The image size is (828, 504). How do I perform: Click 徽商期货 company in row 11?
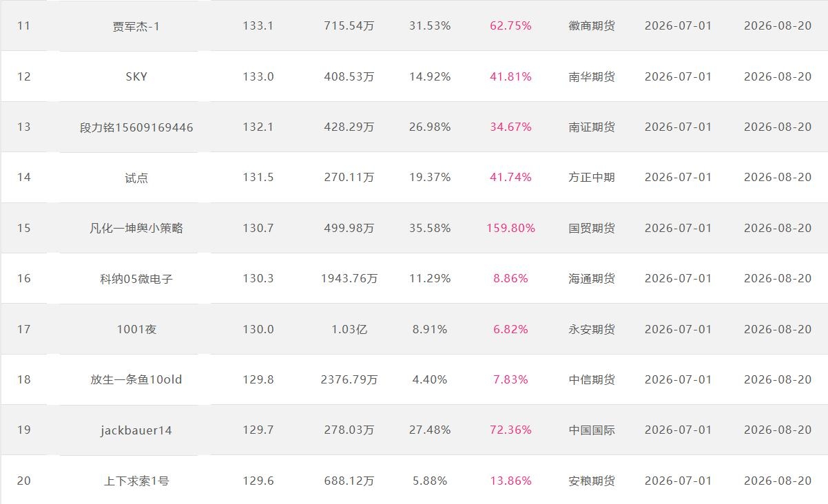coord(592,26)
